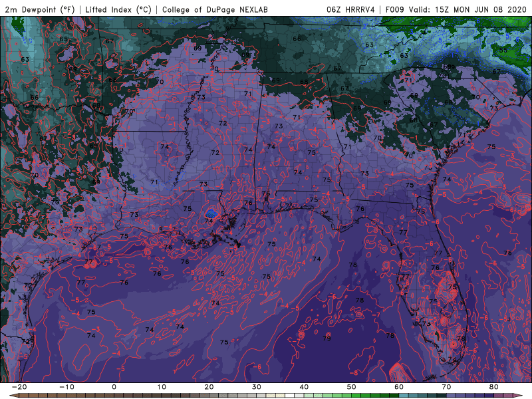Click the small blue patch near Louisiana coast

pyautogui.click(x=211, y=213)
